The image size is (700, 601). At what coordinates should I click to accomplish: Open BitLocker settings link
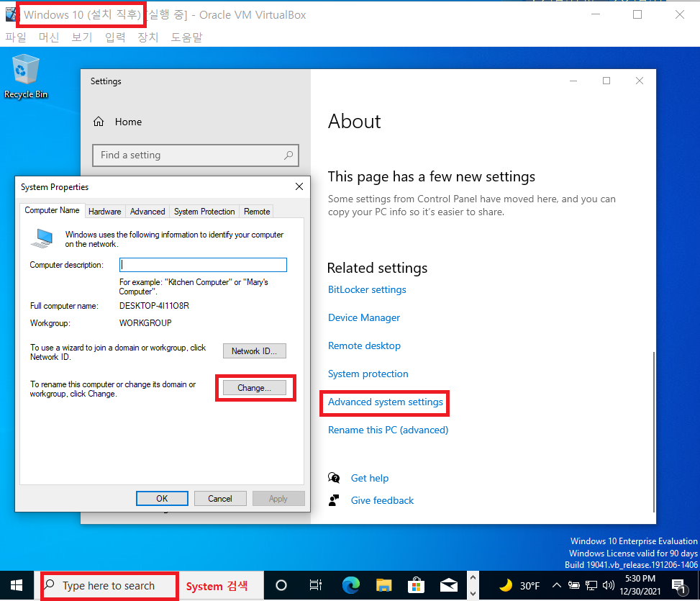point(367,289)
